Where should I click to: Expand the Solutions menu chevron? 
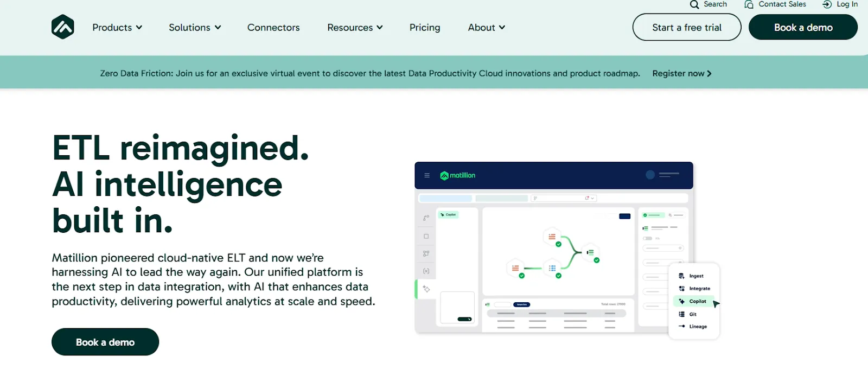point(218,27)
